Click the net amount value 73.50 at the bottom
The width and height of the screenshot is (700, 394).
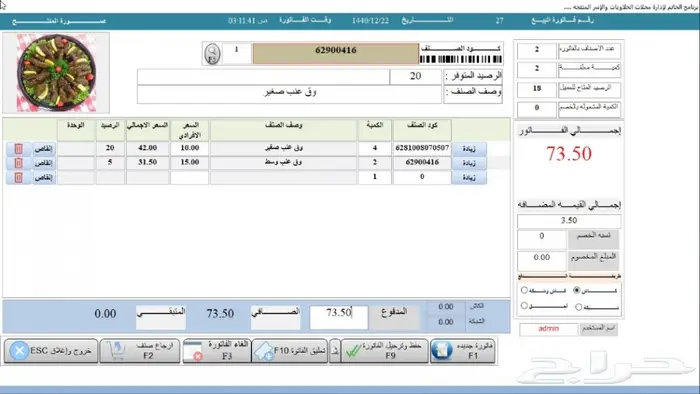click(220, 314)
